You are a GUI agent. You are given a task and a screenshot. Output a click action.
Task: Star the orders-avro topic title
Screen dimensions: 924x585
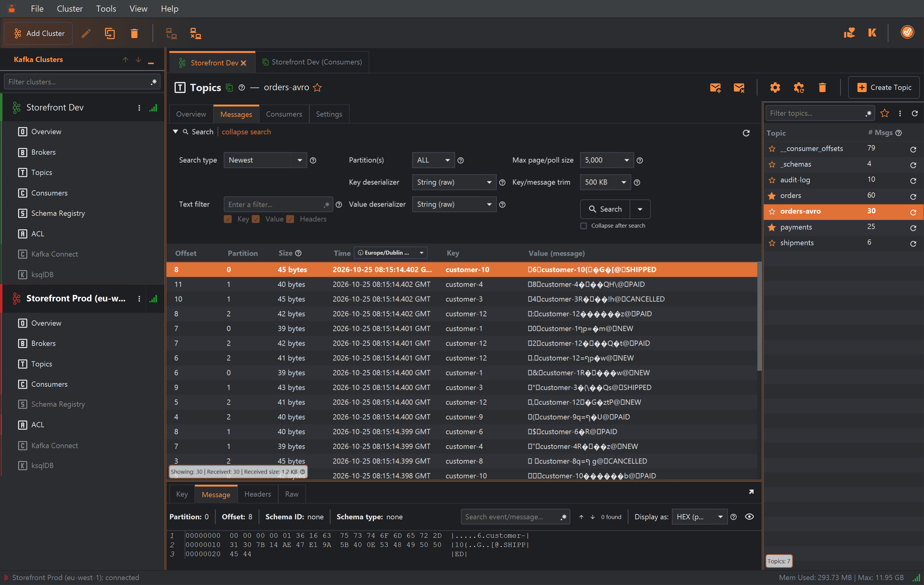click(317, 87)
